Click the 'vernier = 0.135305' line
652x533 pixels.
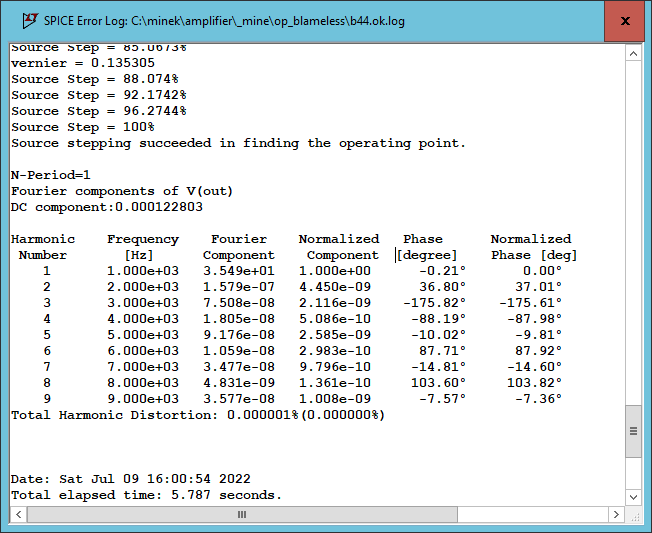tap(83, 63)
